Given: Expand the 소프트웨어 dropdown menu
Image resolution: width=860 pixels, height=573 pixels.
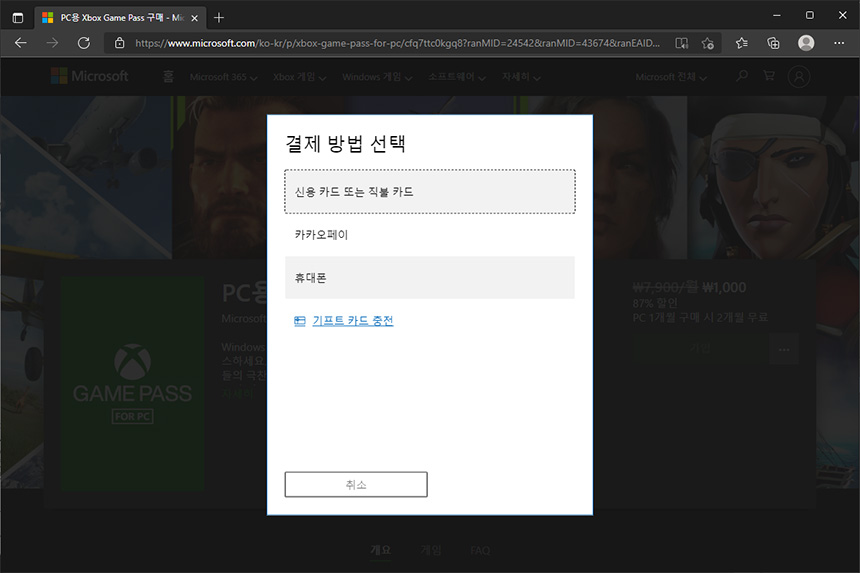Looking at the screenshot, I should coord(457,77).
